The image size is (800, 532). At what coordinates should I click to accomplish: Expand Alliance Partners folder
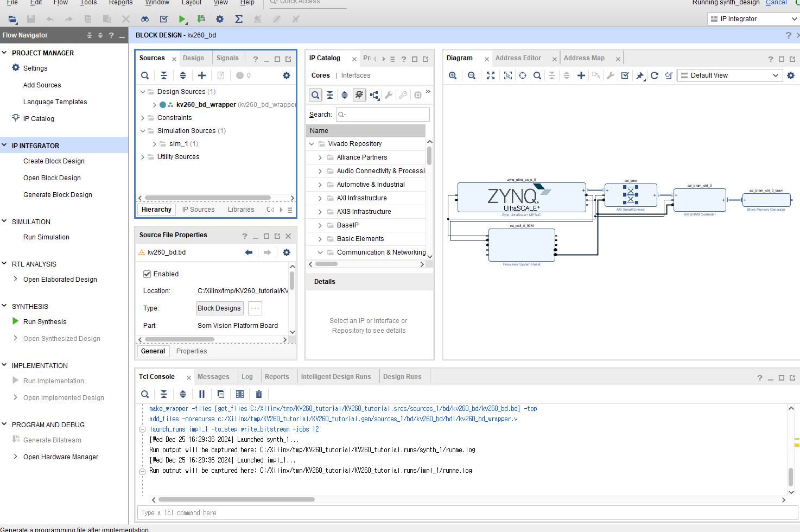320,157
